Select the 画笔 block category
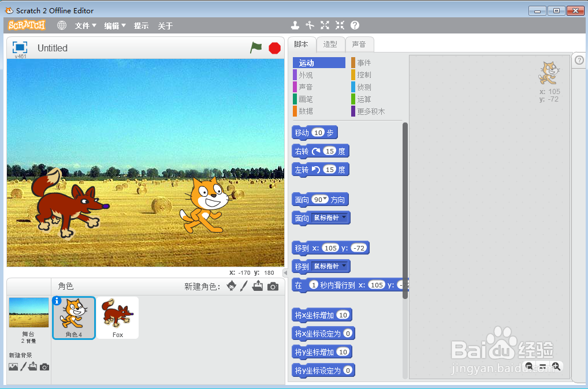 click(x=319, y=99)
